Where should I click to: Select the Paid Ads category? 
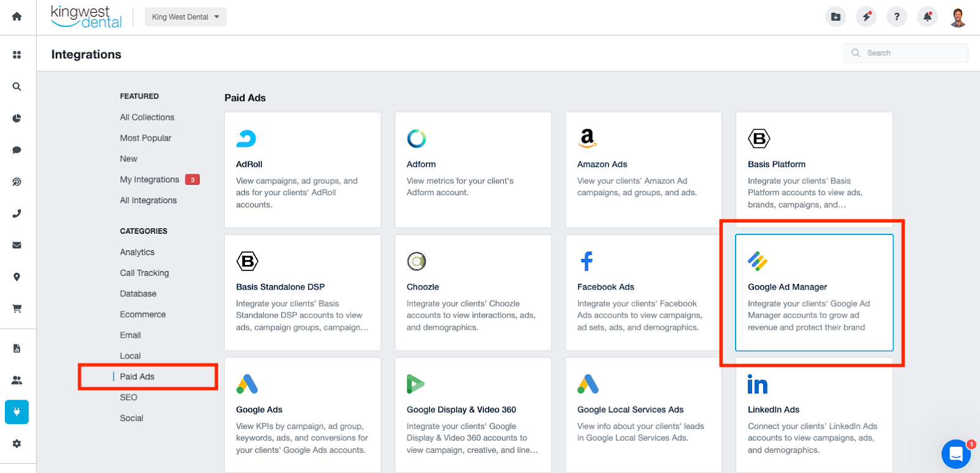tap(137, 377)
